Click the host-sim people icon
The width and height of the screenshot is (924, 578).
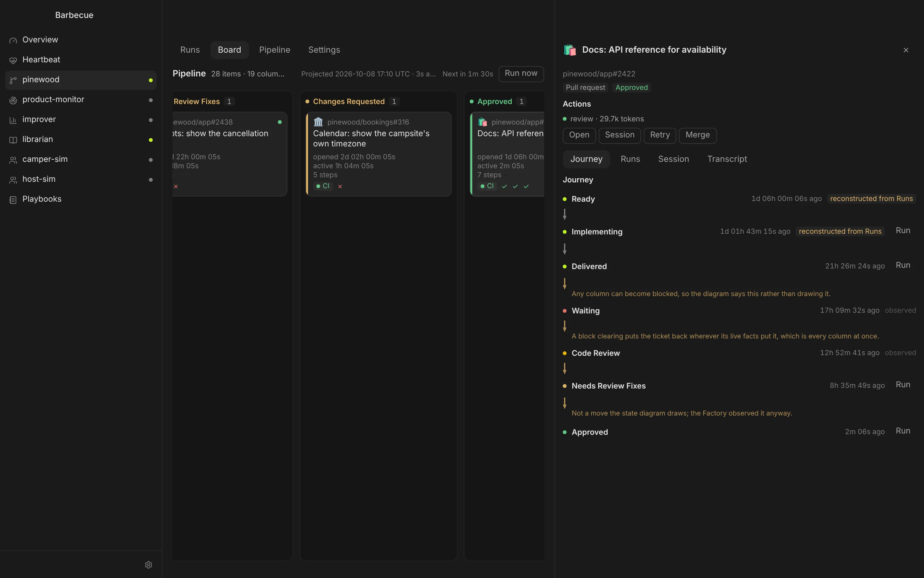coord(13,180)
